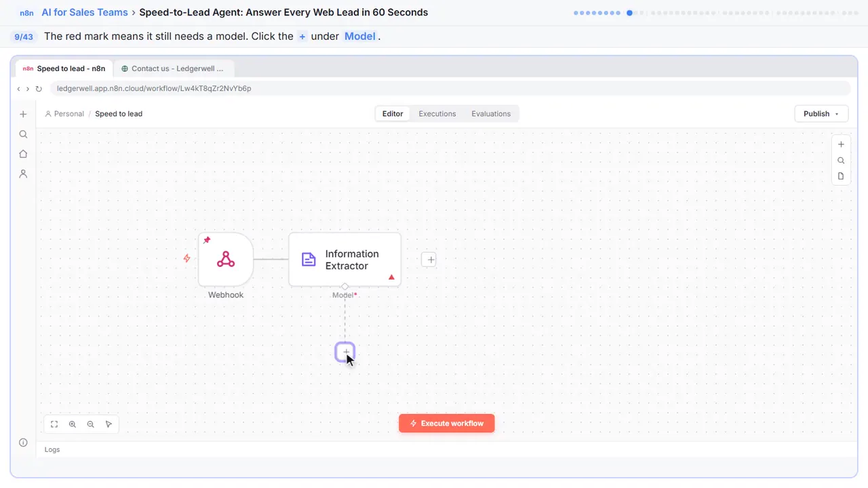This screenshot has width=868, height=488.
Task: Click the current step dot in progress indicator
Action: click(630, 12)
